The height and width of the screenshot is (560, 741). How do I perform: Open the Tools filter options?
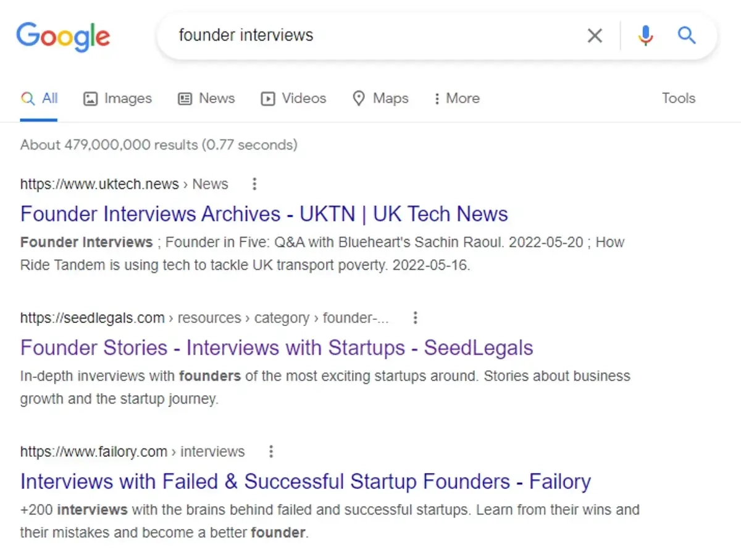(x=678, y=99)
